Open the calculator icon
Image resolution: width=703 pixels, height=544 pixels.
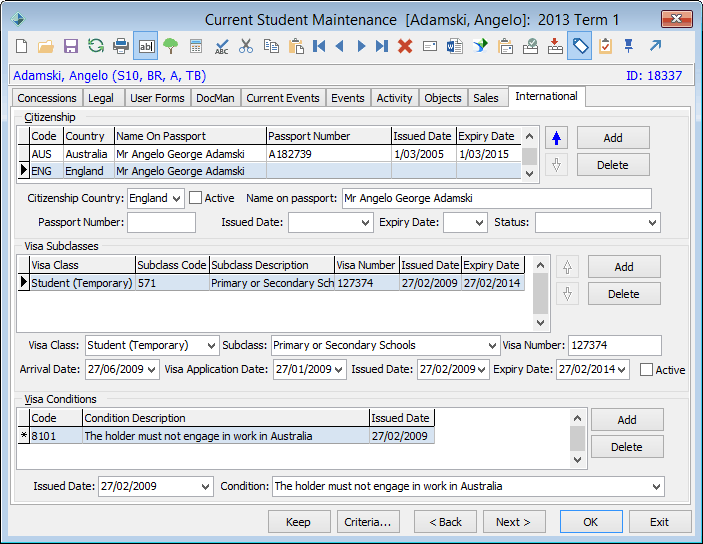(x=196, y=46)
